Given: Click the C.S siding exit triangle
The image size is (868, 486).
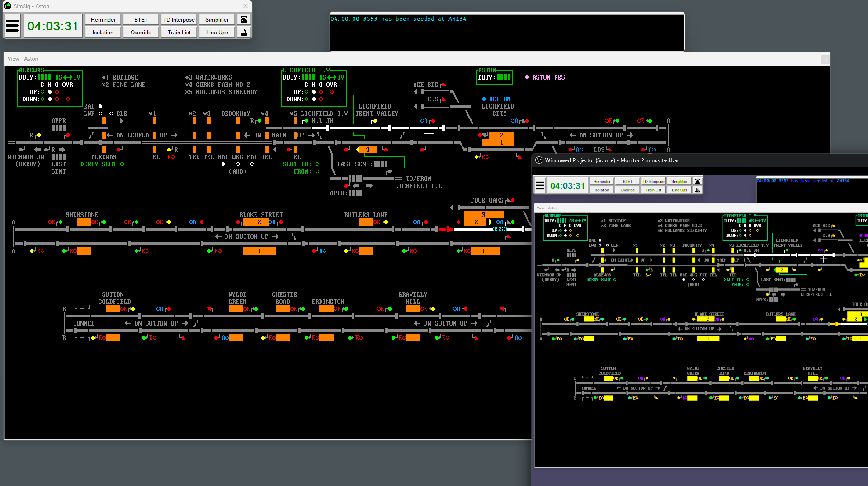Looking at the screenshot, I should point(415,106).
